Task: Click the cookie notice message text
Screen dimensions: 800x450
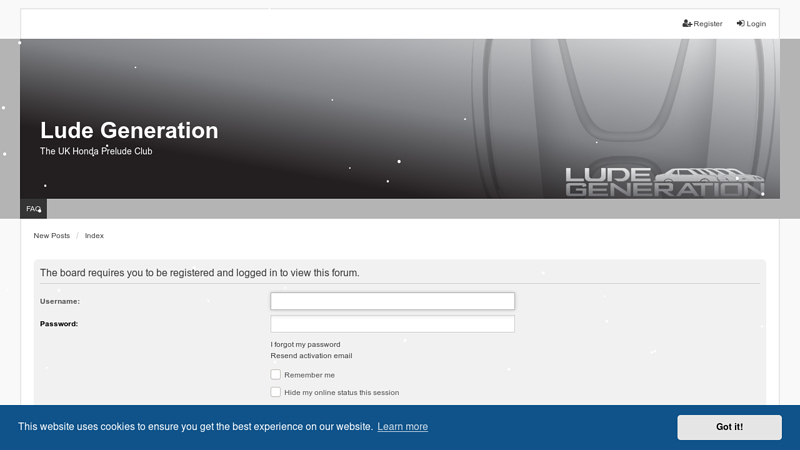Action: (x=195, y=427)
